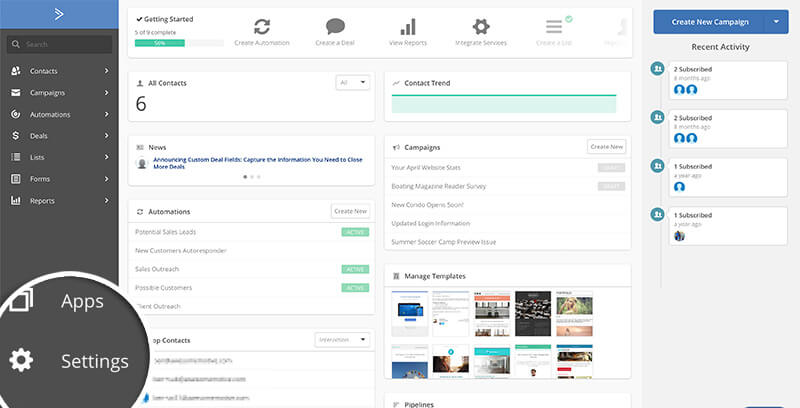This screenshot has width=800, height=408.
Task: Click the Create a Deal speech bubble icon
Action: point(335,27)
